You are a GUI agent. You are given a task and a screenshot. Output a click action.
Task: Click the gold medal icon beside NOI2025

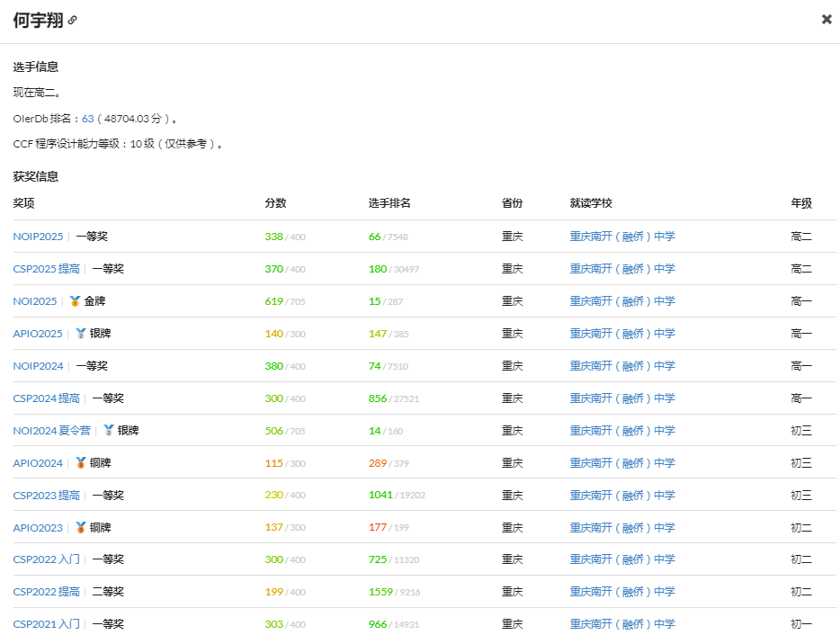(73, 300)
